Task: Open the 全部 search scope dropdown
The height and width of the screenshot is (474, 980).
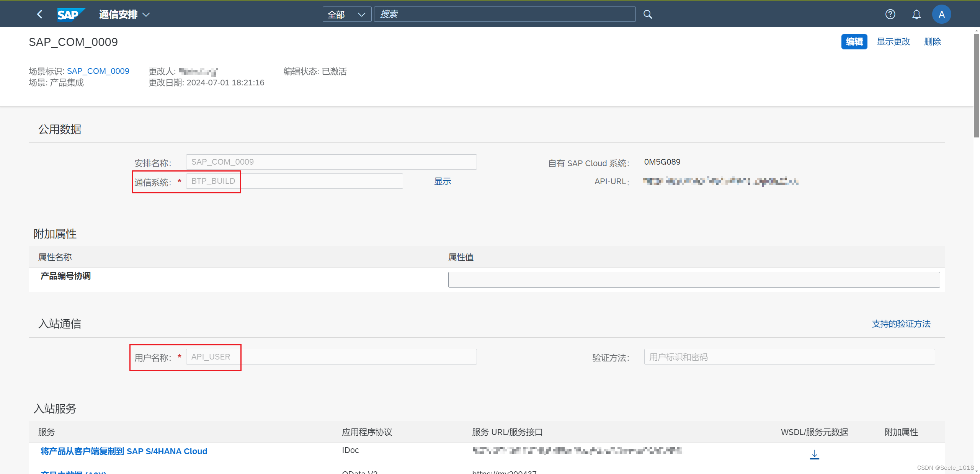Action: (x=346, y=15)
